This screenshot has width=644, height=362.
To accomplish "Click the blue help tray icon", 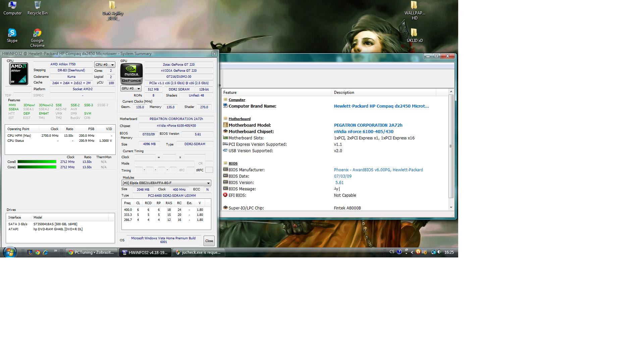I will tap(399, 252).
